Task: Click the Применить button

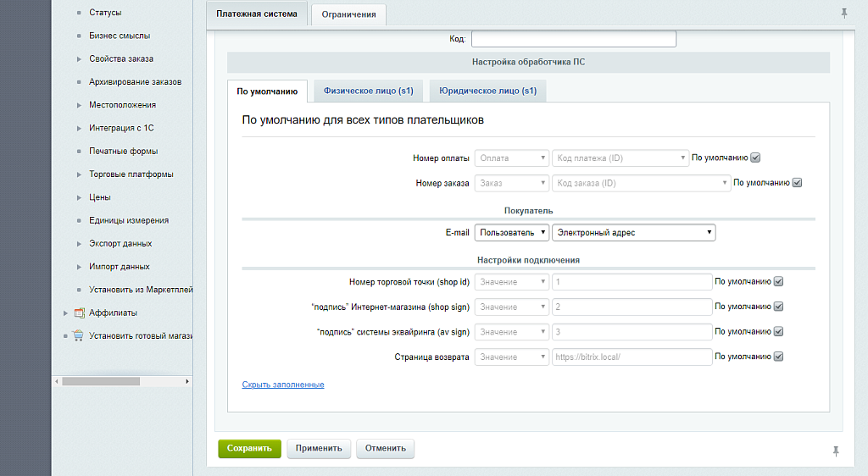Action: pos(319,449)
